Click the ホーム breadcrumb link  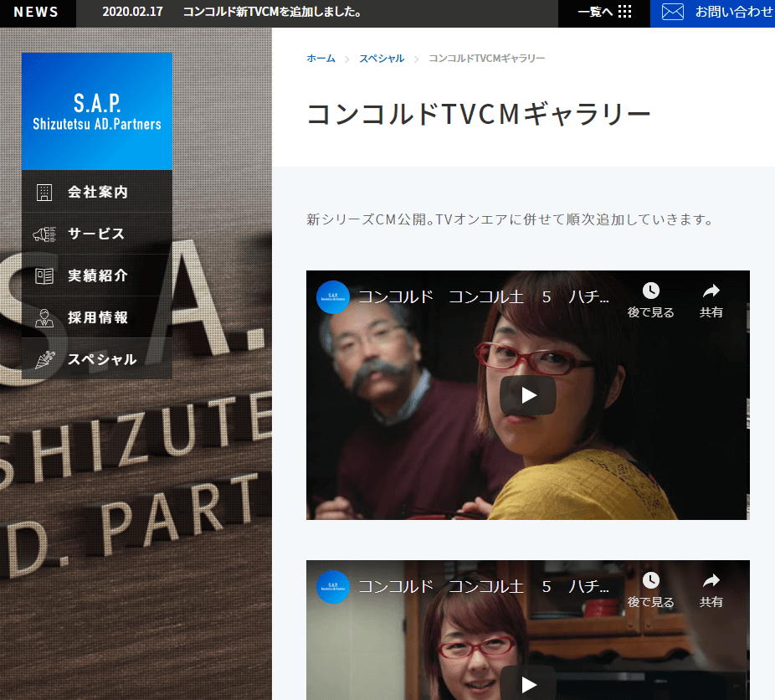321,59
